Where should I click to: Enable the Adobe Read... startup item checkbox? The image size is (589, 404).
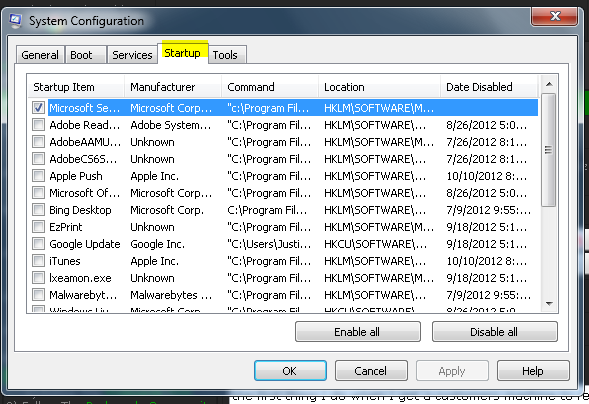click(38, 125)
